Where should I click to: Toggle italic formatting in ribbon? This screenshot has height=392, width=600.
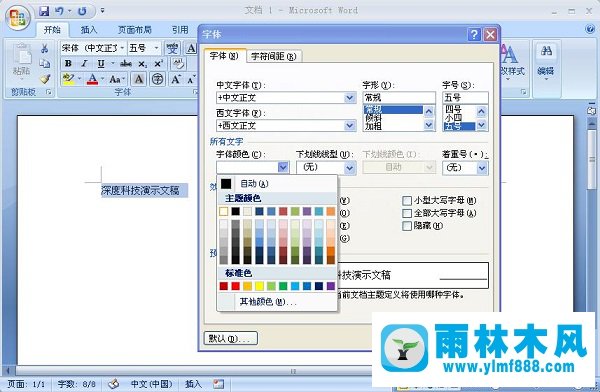coord(84,64)
